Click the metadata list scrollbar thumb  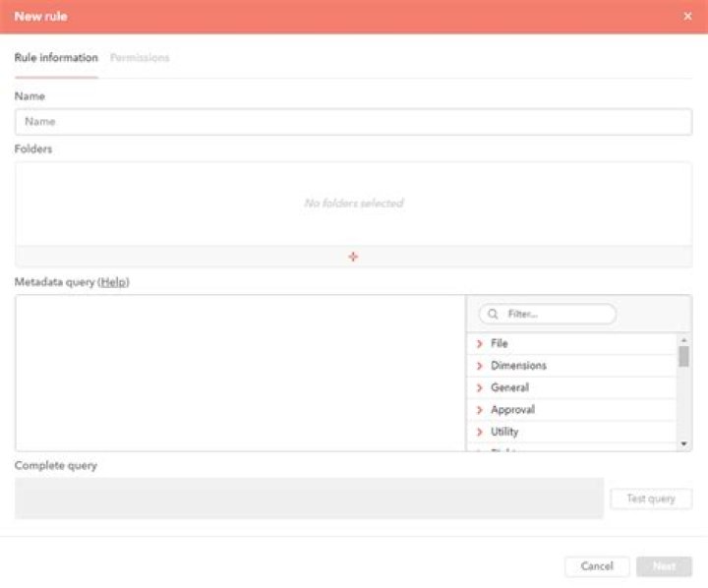(x=683, y=356)
